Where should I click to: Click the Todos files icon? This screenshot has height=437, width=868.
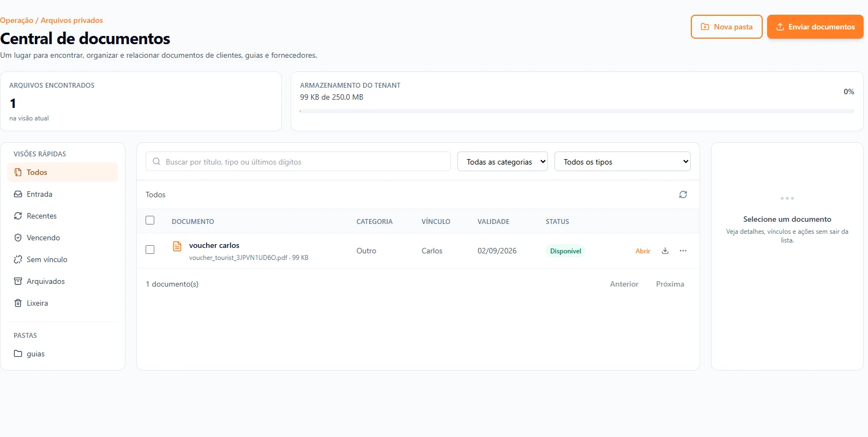pyautogui.click(x=18, y=172)
